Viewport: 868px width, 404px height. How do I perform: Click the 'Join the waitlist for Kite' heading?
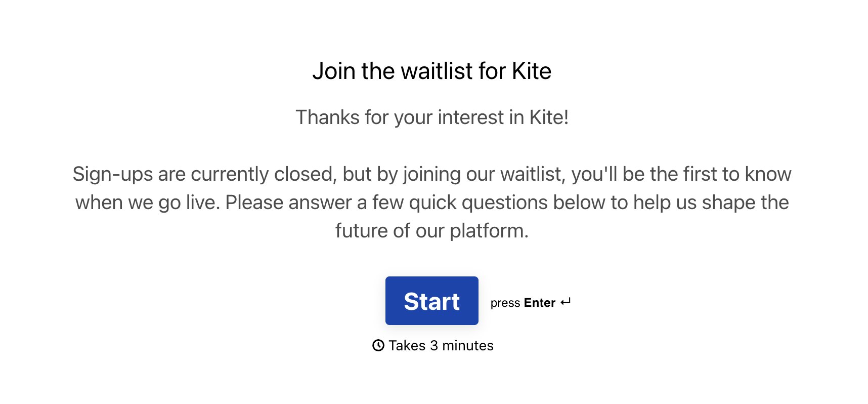pyautogui.click(x=431, y=71)
